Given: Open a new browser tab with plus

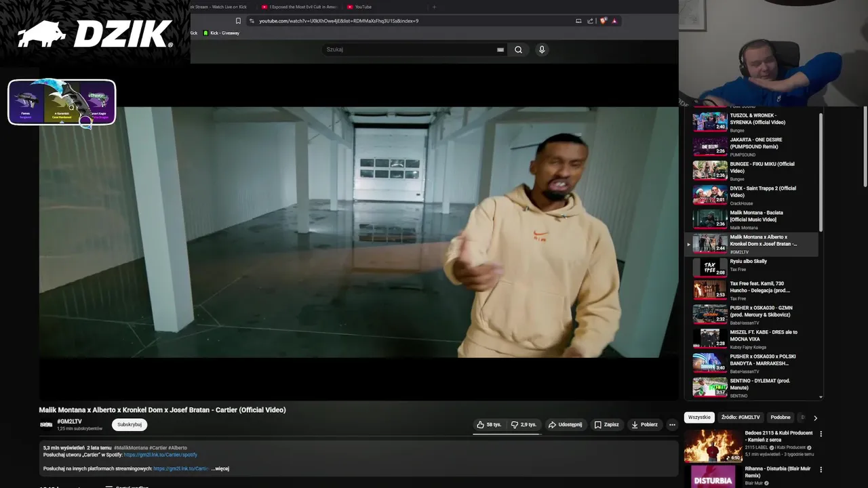Looking at the screenshot, I should pyautogui.click(x=434, y=7).
